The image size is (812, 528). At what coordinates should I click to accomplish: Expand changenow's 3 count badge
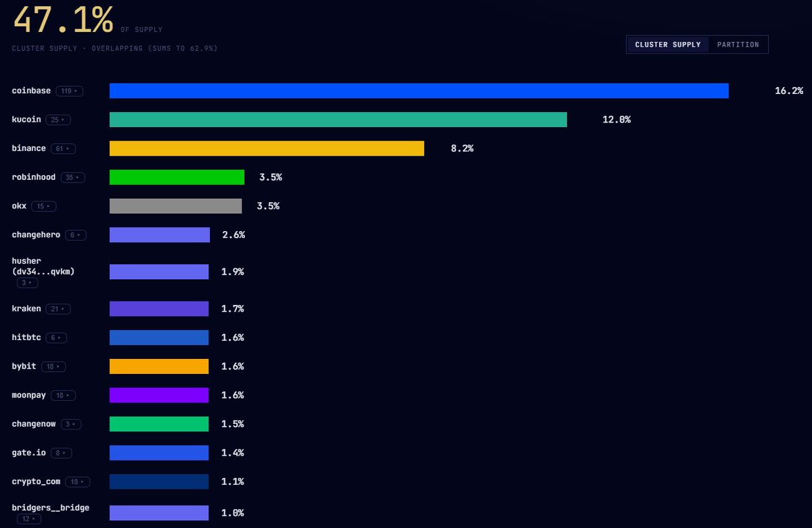coord(70,425)
